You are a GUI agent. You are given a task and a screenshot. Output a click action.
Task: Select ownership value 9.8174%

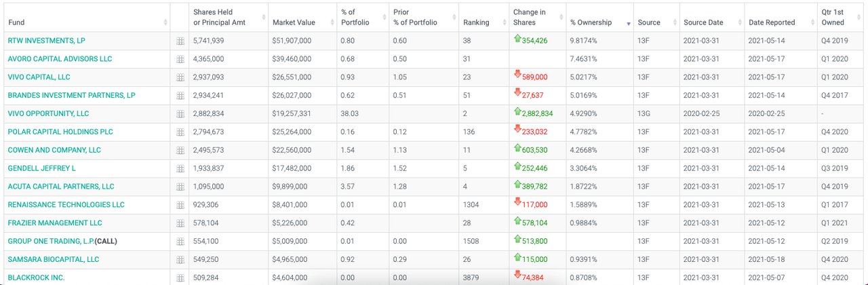tap(584, 41)
